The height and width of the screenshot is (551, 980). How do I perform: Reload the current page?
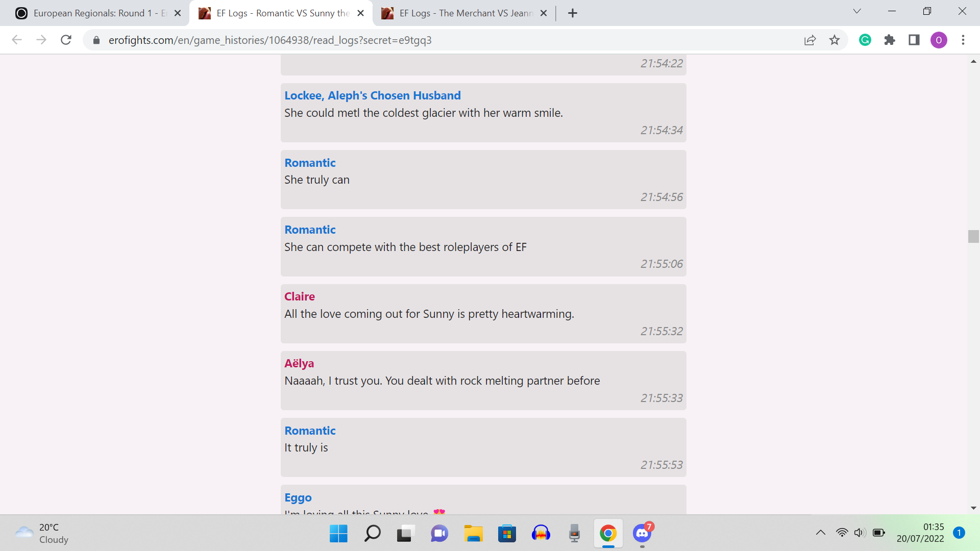tap(66, 40)
